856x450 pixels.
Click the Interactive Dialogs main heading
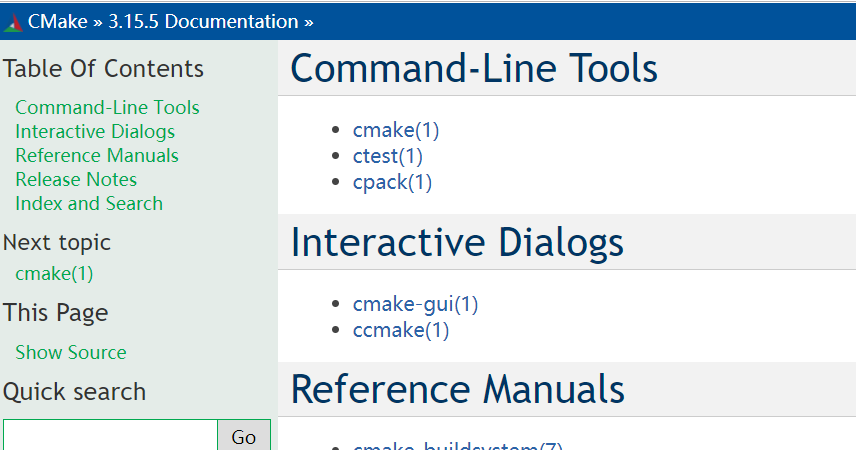(x=457, y=242)
